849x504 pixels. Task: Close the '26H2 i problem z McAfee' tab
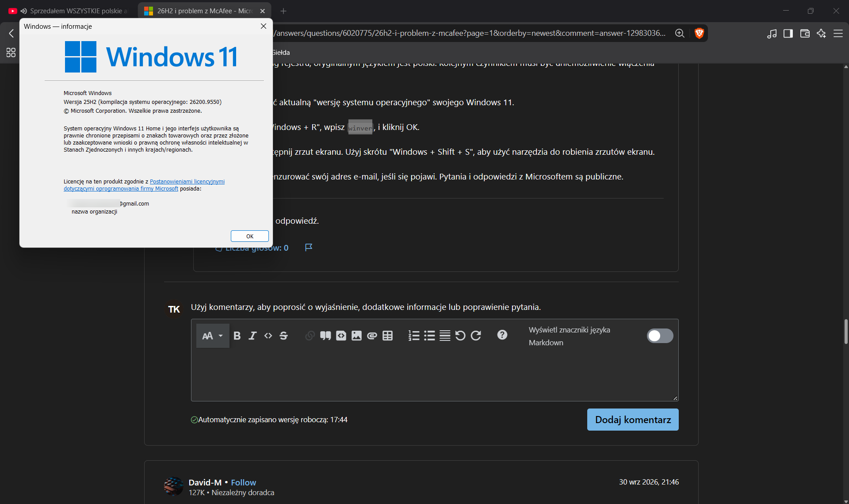[x=263, y=11]
